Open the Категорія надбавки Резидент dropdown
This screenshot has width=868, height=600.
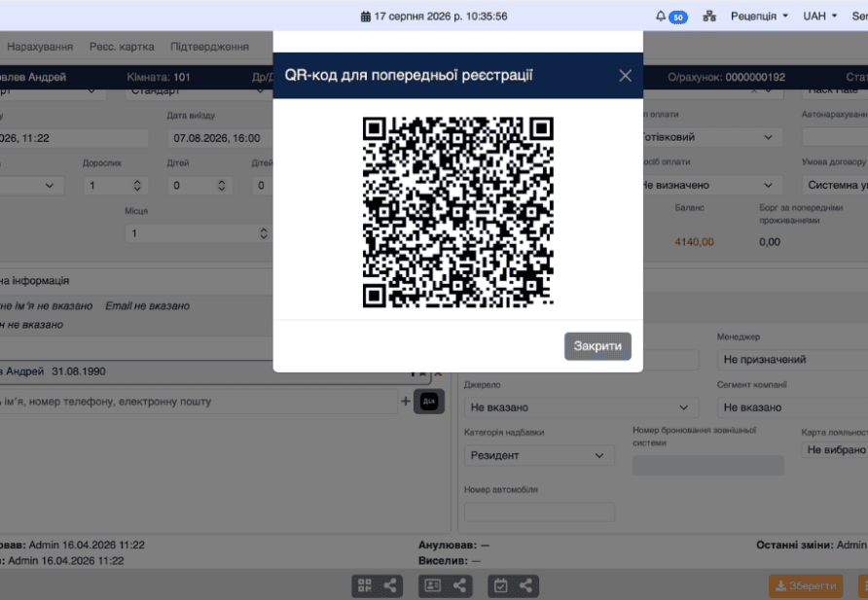coord(539,456)
